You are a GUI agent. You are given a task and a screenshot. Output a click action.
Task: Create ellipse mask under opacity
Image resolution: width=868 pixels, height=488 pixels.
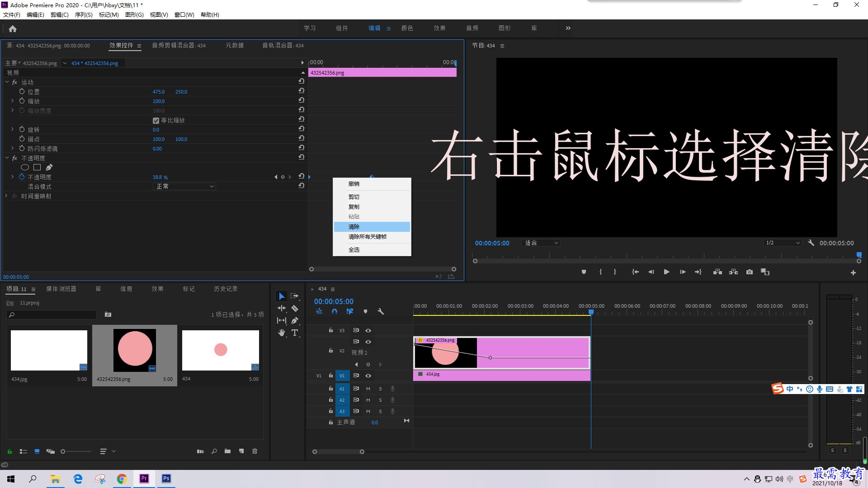pyautogui.click(x=25, y=167)
